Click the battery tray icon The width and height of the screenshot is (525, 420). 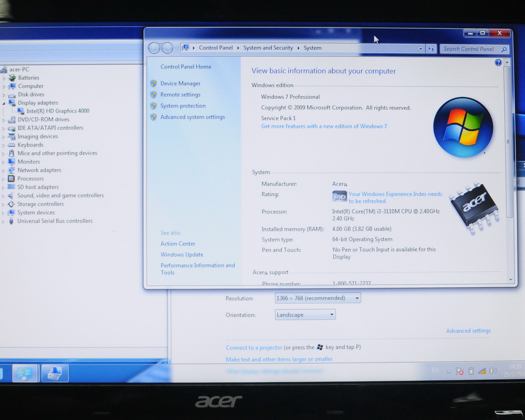click(471, 371)
